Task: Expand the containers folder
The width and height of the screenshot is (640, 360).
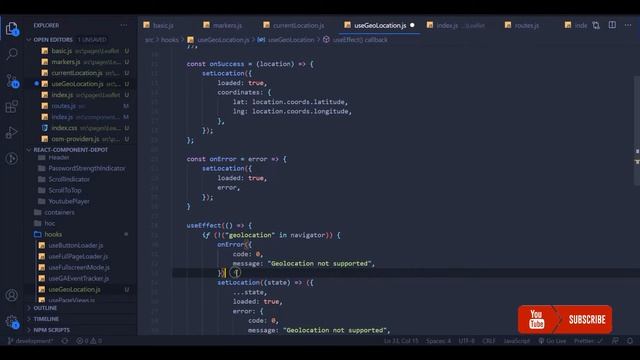Action: [x=59, y=212]
